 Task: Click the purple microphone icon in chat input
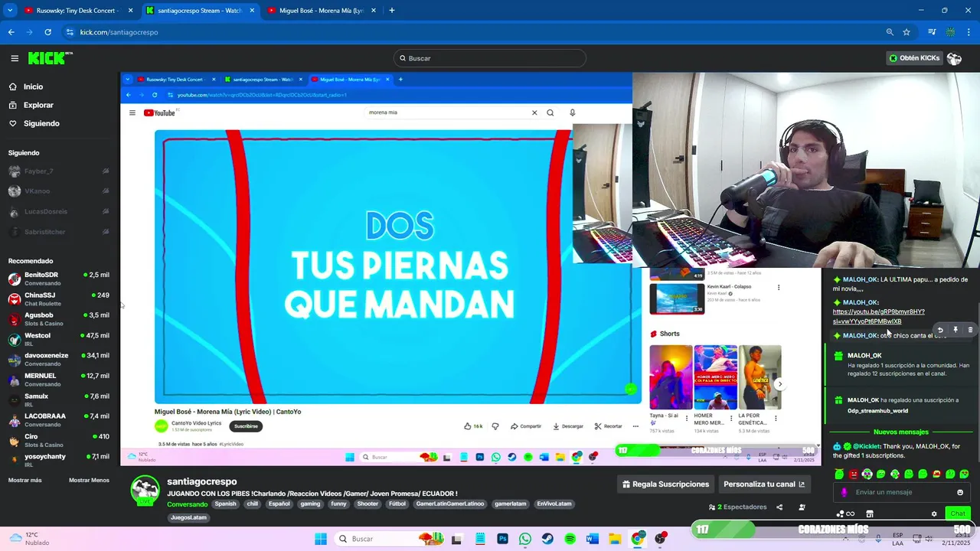pos(844,492)
